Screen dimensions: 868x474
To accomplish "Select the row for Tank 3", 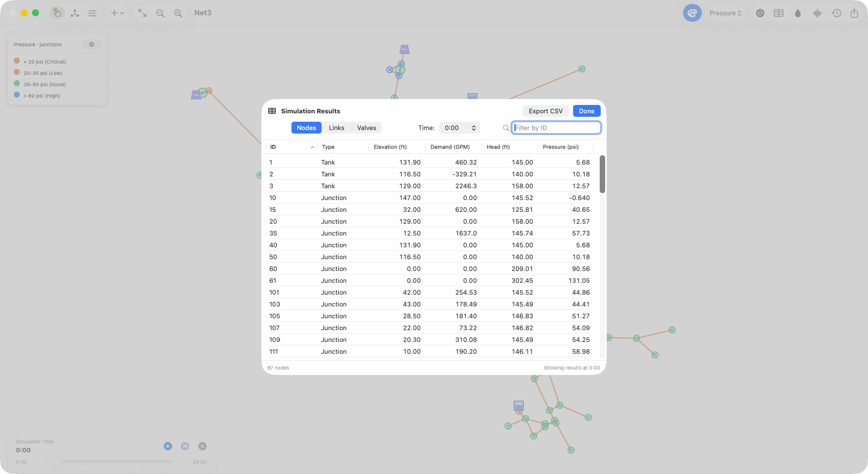I will tap(430, 186).
